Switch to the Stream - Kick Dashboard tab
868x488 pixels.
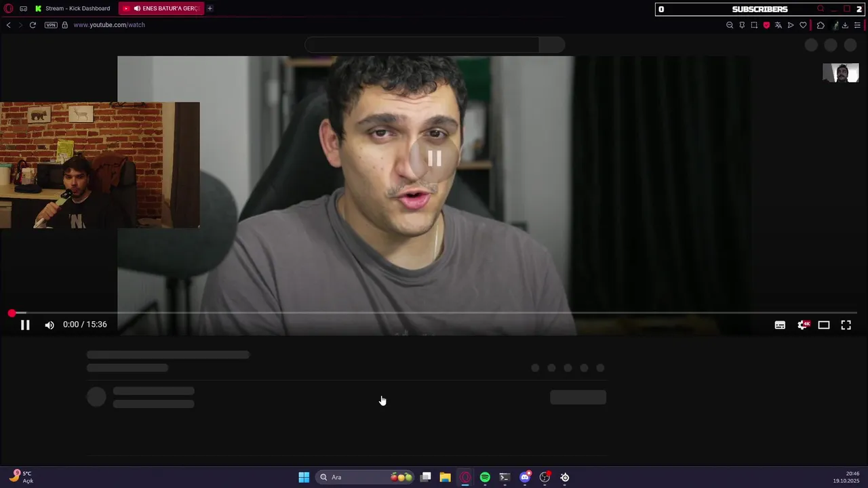tap(73, 9)
